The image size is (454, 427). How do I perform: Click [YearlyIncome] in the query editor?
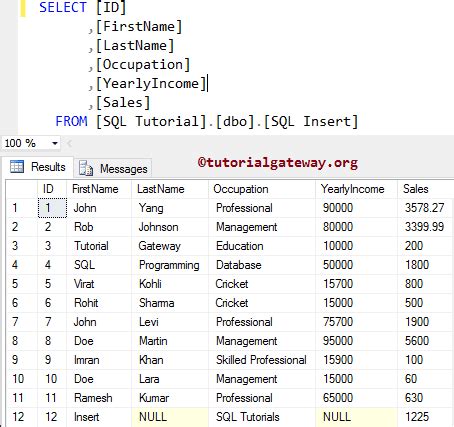point(151,83)
